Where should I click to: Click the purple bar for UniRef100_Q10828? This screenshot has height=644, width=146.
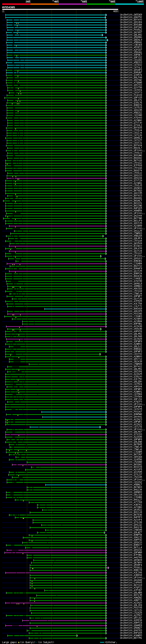pyautogui.click(x=56, y=339)
